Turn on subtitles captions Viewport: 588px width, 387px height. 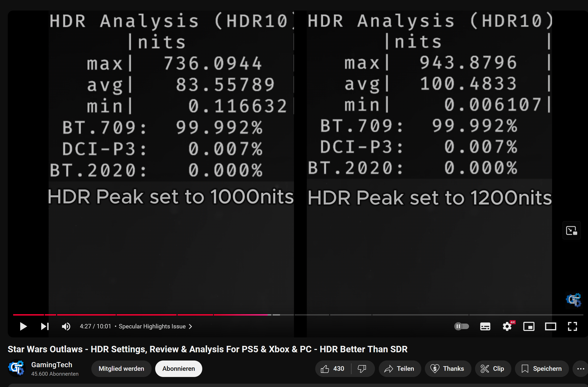[485, 326]
